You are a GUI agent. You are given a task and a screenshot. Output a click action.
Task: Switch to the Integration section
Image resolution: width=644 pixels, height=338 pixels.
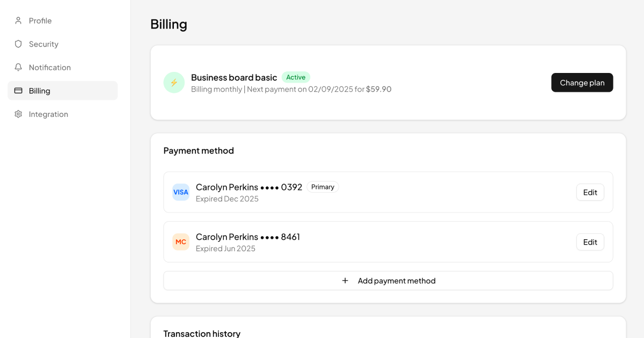coord(48,114)
